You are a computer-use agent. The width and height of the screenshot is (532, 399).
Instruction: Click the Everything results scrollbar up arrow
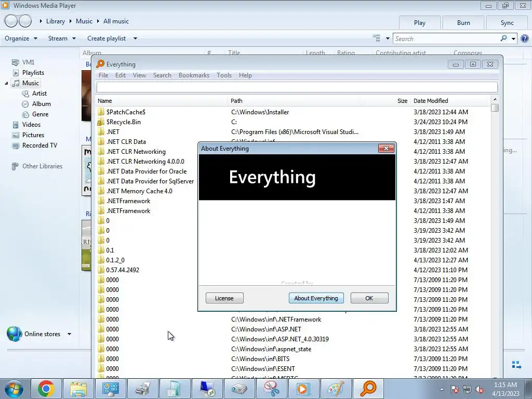click(x=495, y=99)
